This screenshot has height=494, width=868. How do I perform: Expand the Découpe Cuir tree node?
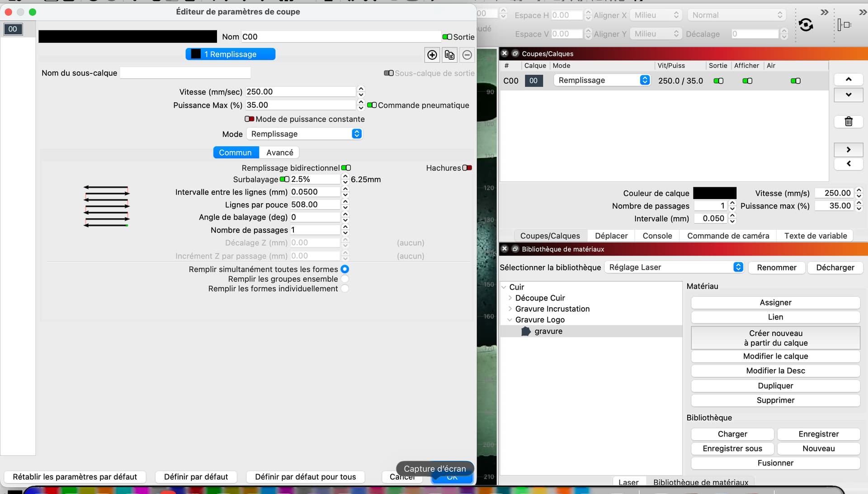point(510,298)
